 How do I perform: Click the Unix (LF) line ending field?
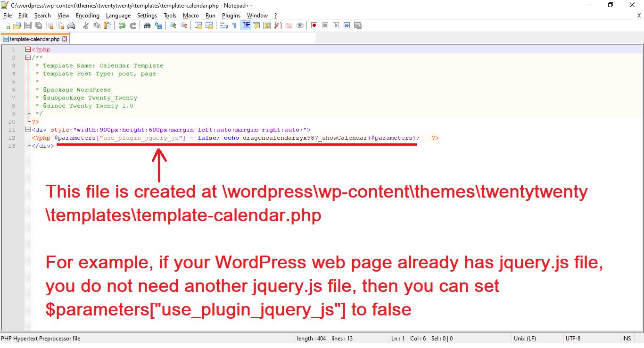coord(537,339)
